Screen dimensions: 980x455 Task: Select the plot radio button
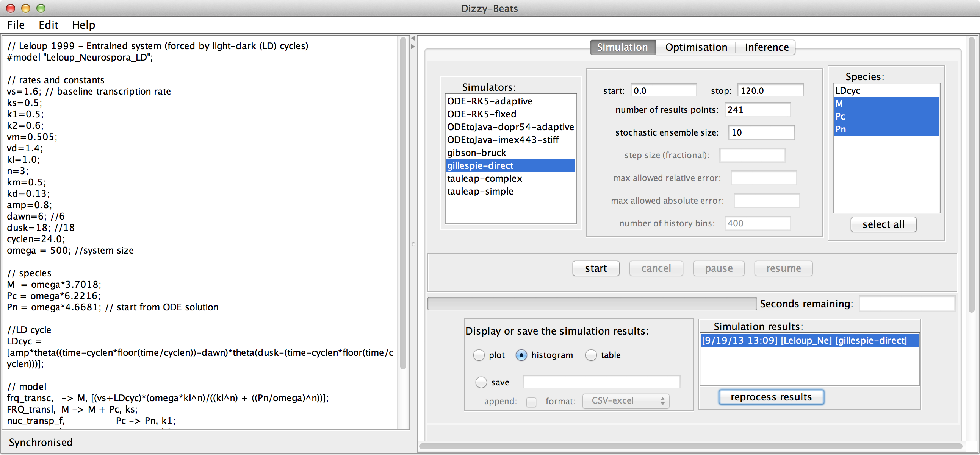pos(479,355)
